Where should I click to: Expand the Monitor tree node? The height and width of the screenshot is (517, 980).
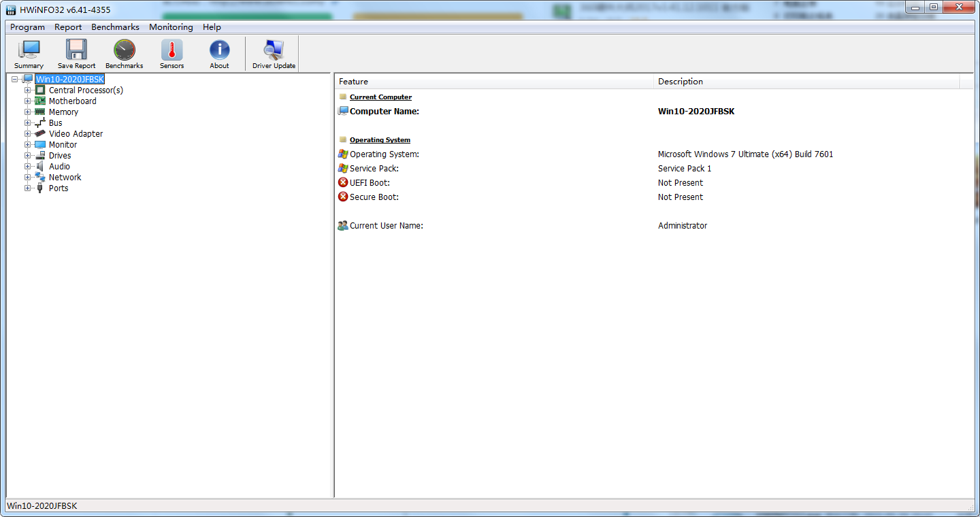pyautogui.click(x=28, y=144)
